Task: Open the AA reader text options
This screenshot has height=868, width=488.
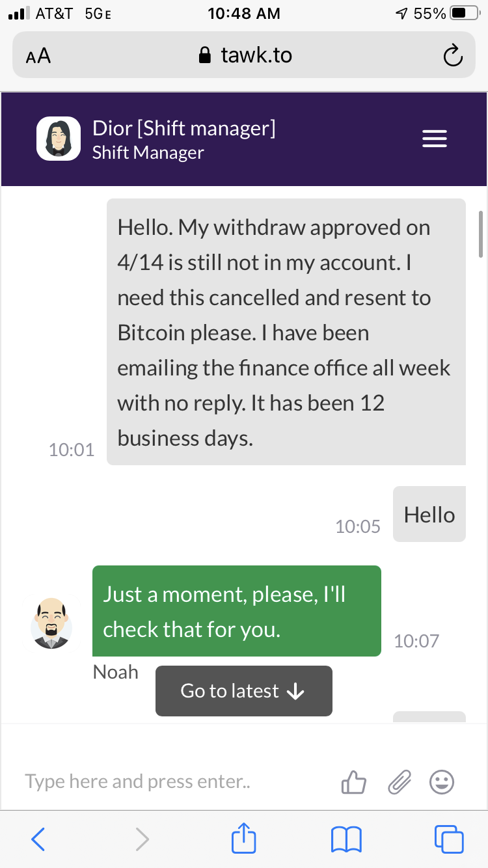Action: click(x=38, y=56)
